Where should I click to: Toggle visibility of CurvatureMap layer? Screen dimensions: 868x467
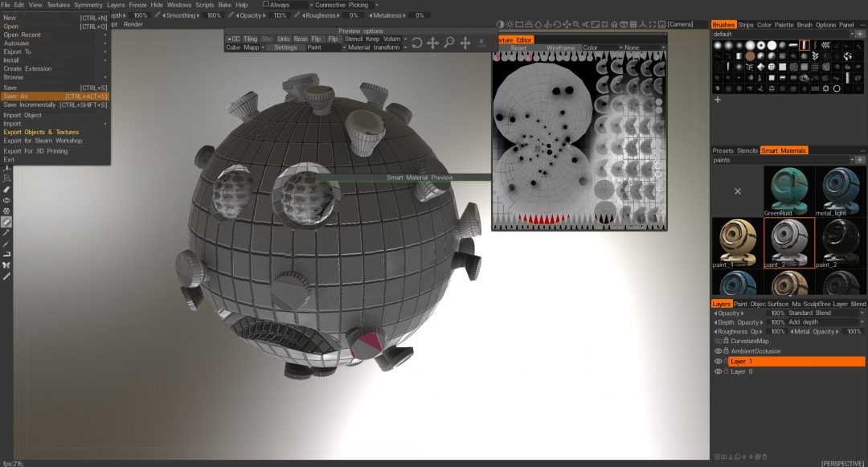coord(718,341)
